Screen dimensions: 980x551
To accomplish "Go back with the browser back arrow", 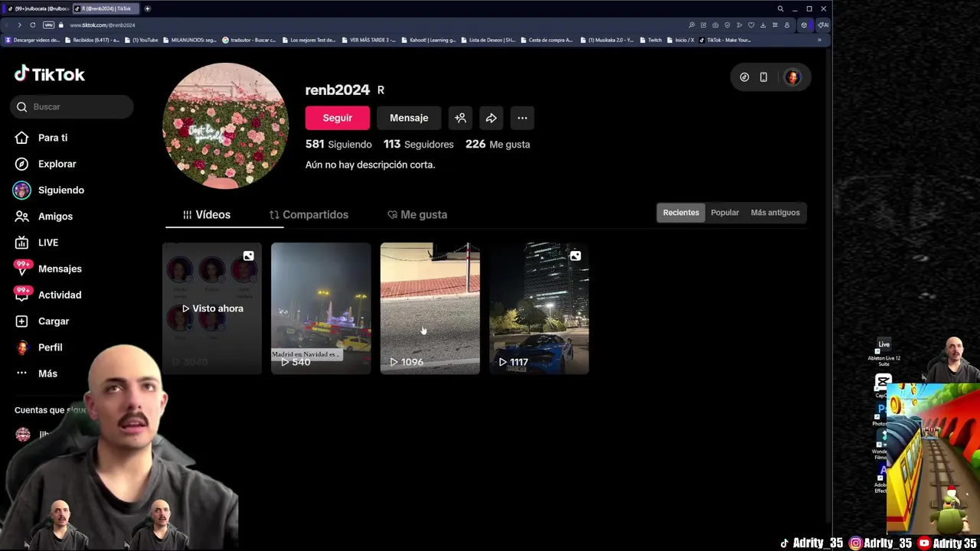I will [x=8, y=25].
